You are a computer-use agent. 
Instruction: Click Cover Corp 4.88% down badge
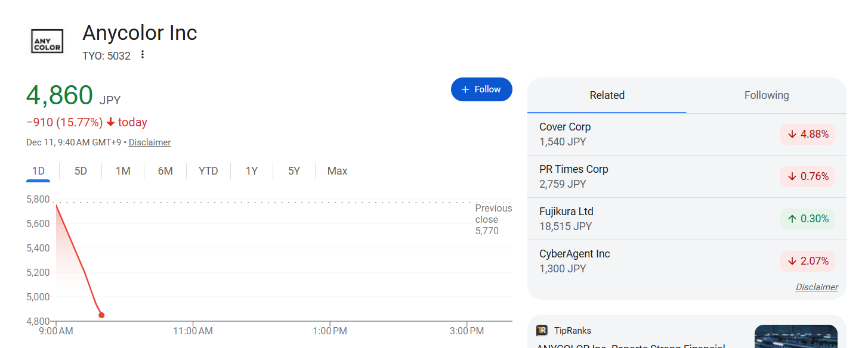click(x=807, y=134)
